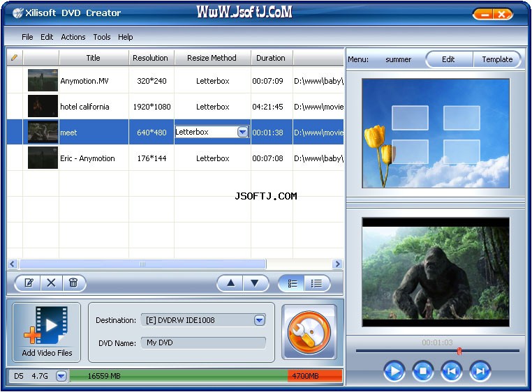
Task: Click the remove selected item X icon
Action: coord(51,282)
